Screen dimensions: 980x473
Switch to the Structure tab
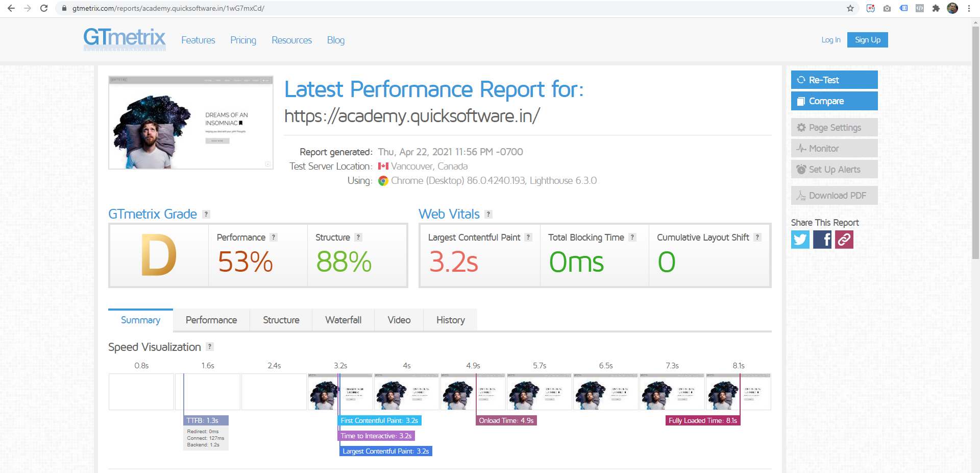pyautogui.click(x=281, y=320)
